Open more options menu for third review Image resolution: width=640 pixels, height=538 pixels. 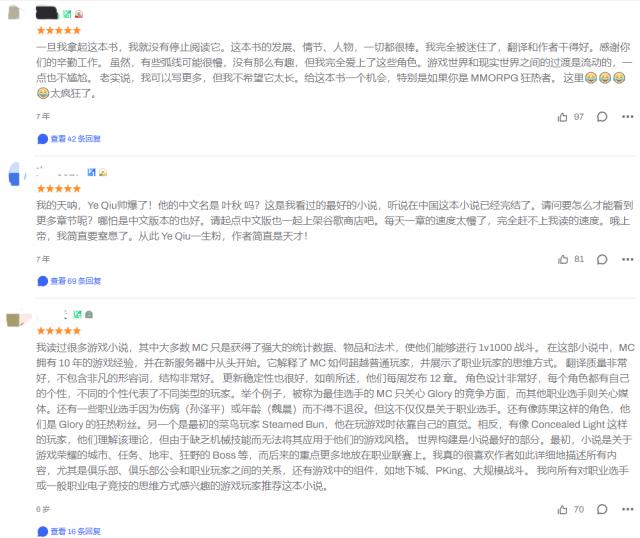[627, 509]
